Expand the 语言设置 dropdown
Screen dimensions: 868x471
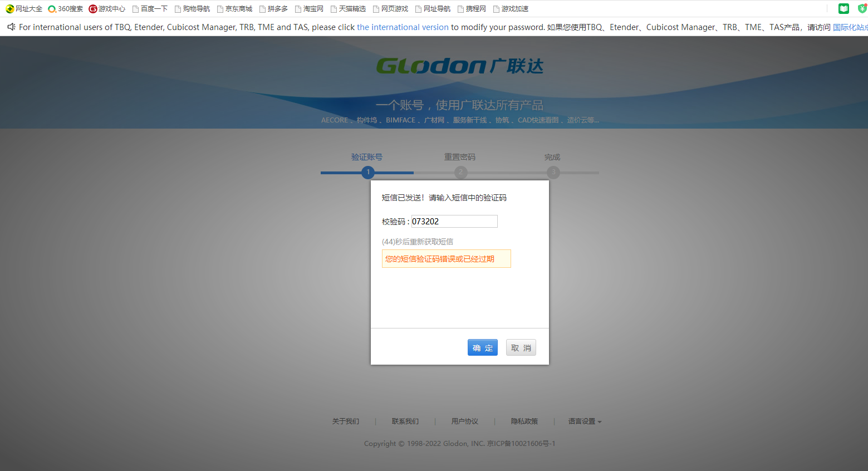585,421
